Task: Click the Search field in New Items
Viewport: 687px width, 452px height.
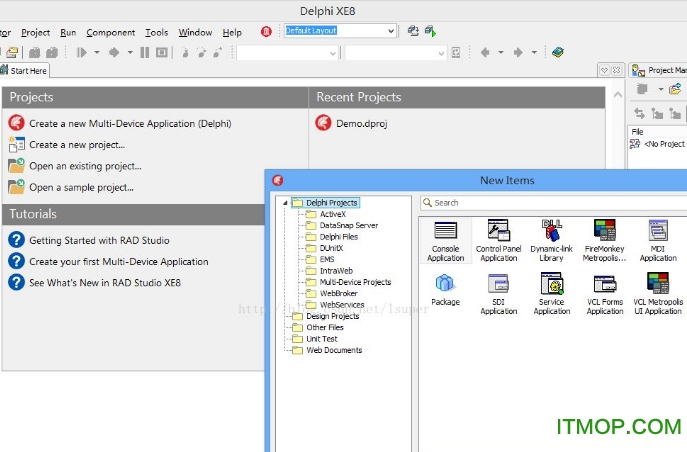Action: (x=550, y=203)
